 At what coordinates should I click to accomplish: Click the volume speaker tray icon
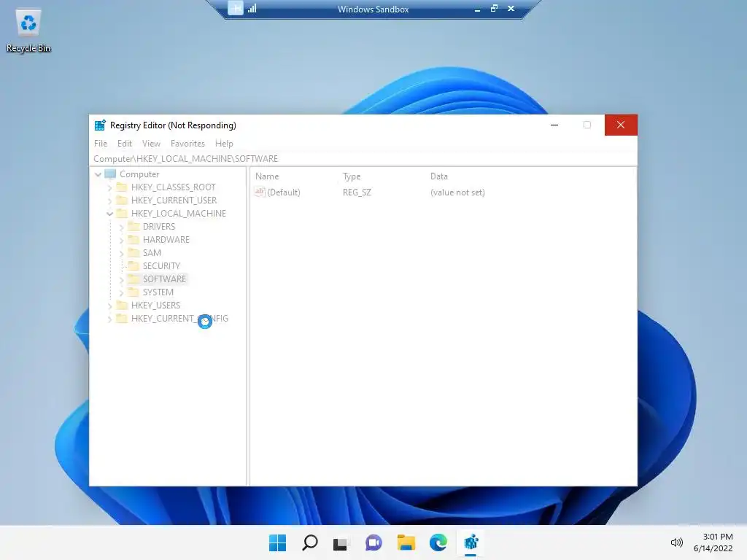click(676, 542)
